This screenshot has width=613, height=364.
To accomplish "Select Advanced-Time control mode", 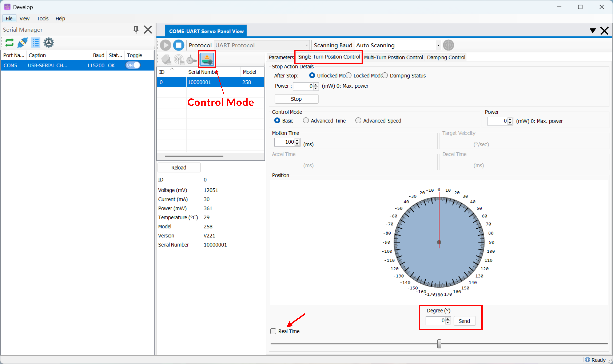I will click(306, 121).
